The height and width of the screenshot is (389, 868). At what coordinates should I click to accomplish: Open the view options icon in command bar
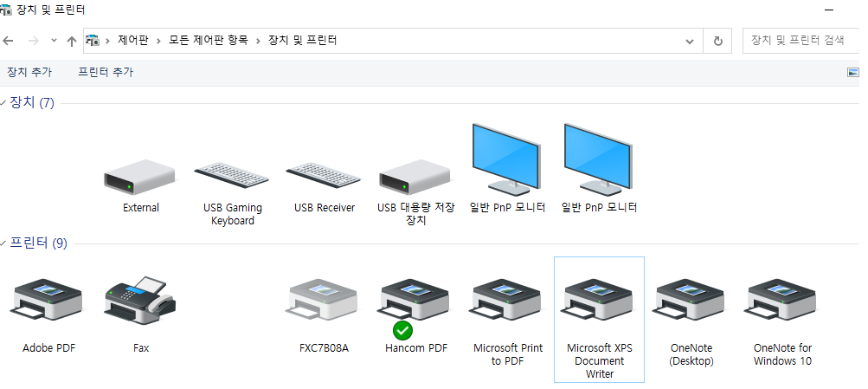pos(853,72)
